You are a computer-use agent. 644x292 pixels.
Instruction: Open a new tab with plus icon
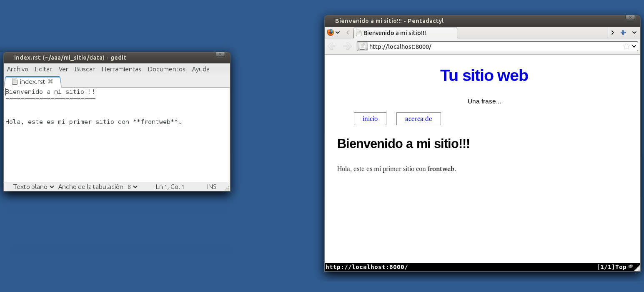pyautogui.click(x=623, y=33)
